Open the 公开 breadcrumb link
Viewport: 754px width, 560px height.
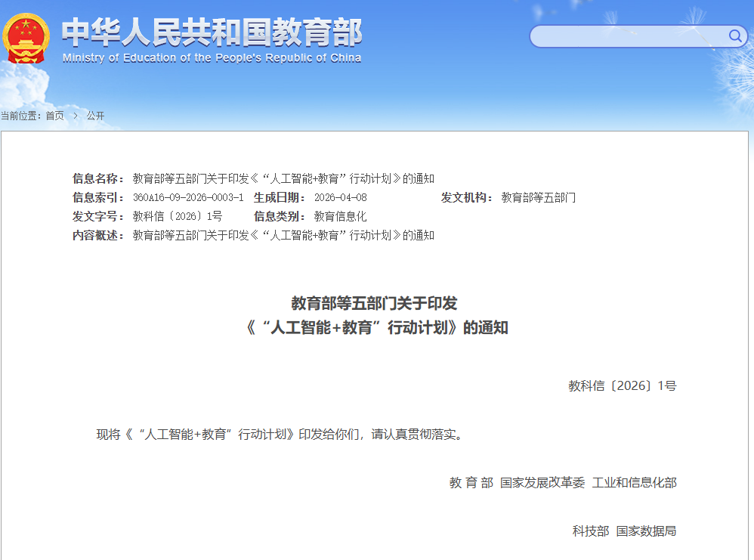[95, 116]
